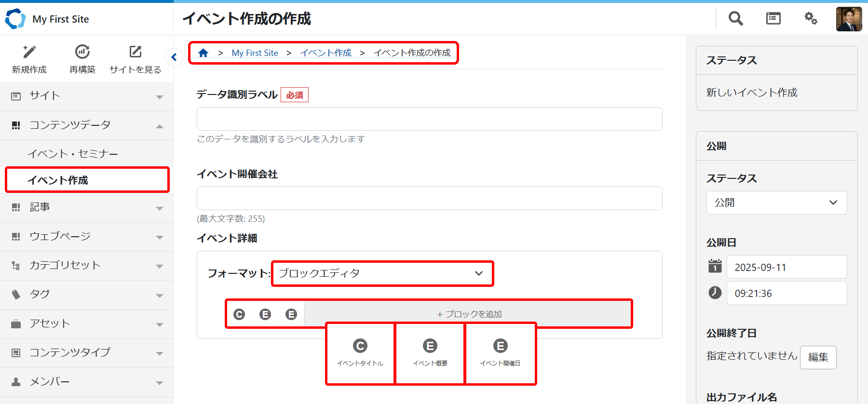Screen dimensions: 868x404
Task: Collapse the sidebar with chevron button
Action: [x=174, y=57]
